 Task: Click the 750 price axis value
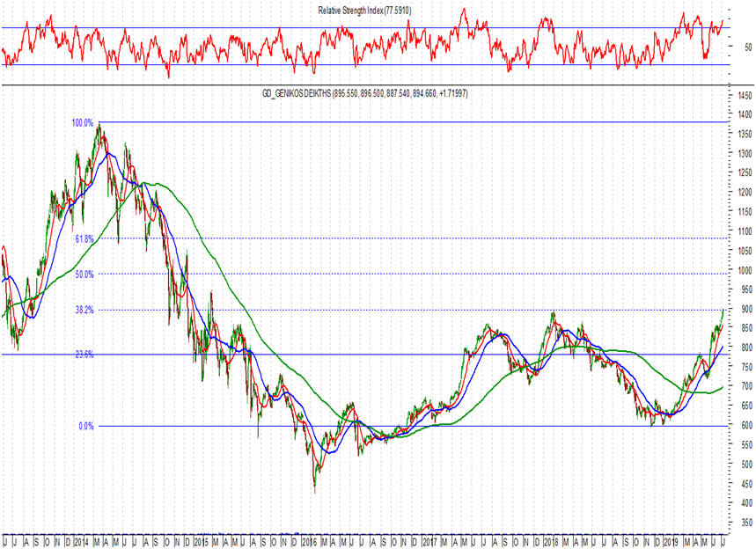click(x=746, y=367)
